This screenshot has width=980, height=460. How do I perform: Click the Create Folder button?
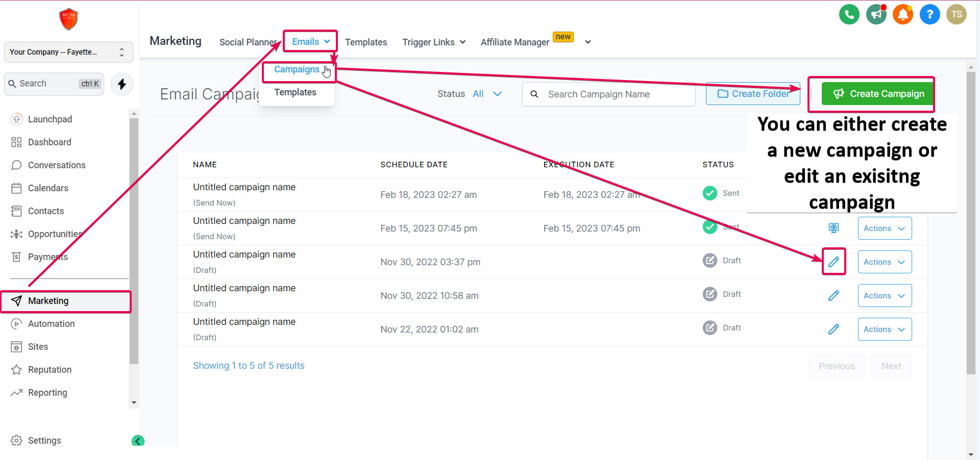pyautogui.click(x=753, y=94)
